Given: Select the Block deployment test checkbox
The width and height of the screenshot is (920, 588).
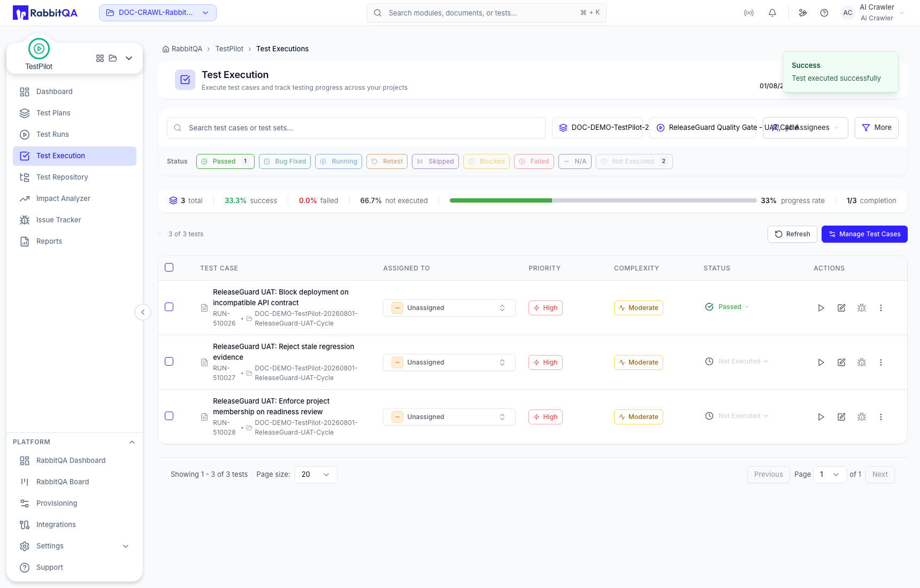Looking at the screenshot, I should tap(169, 307).
